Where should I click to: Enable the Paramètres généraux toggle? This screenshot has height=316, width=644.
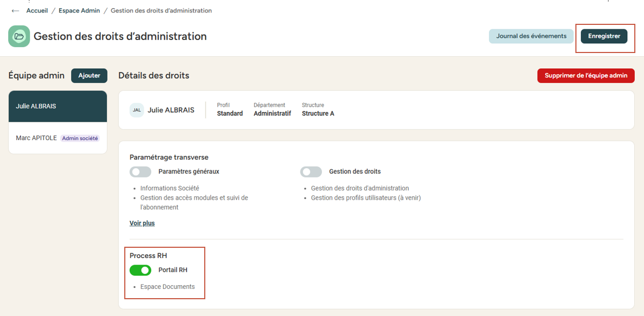[x=140, y=172]
